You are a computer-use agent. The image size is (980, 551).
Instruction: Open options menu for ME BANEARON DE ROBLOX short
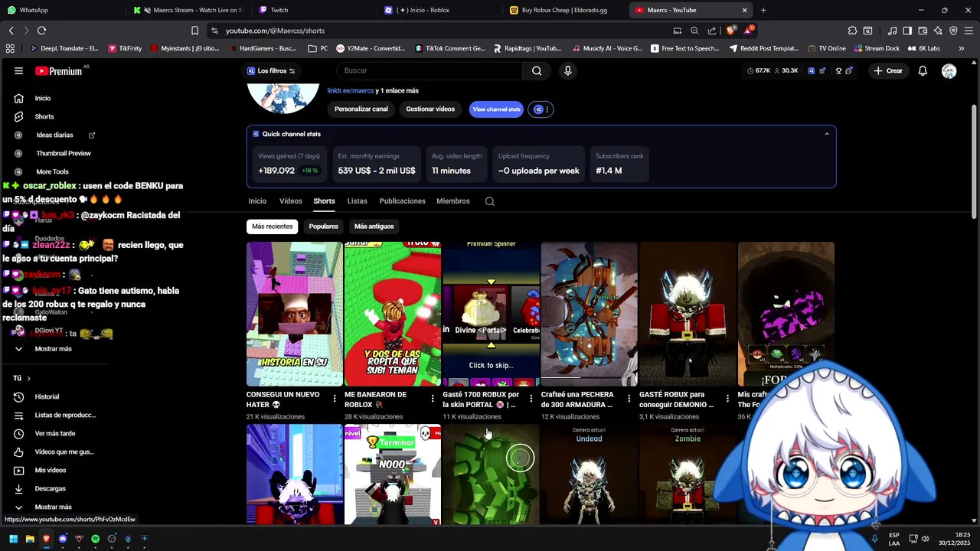pos(433,399)
